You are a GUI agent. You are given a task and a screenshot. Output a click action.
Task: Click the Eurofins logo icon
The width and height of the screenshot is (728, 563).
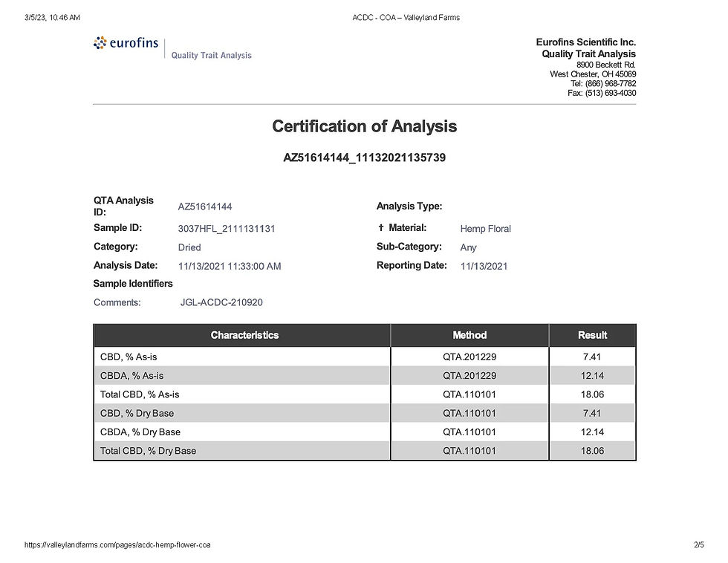tap(100, 43)
